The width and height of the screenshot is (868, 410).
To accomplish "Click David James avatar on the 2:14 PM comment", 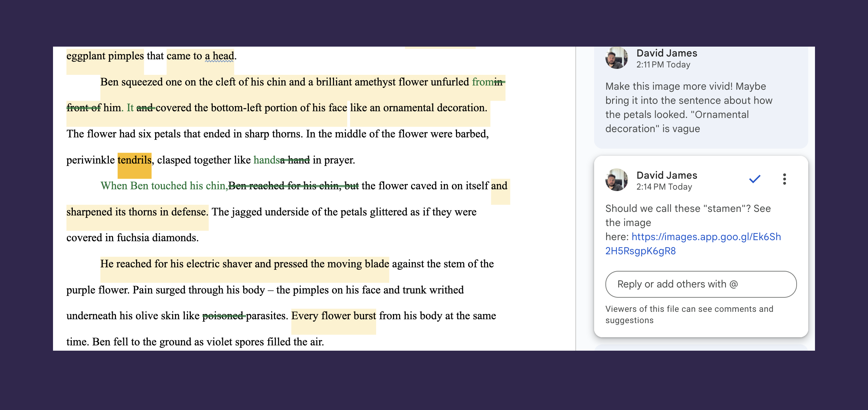I will click(x=617, y=180).
